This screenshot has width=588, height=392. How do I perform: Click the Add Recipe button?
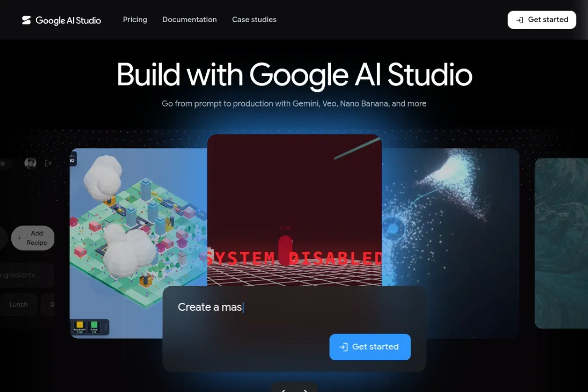tap(33, 238)
